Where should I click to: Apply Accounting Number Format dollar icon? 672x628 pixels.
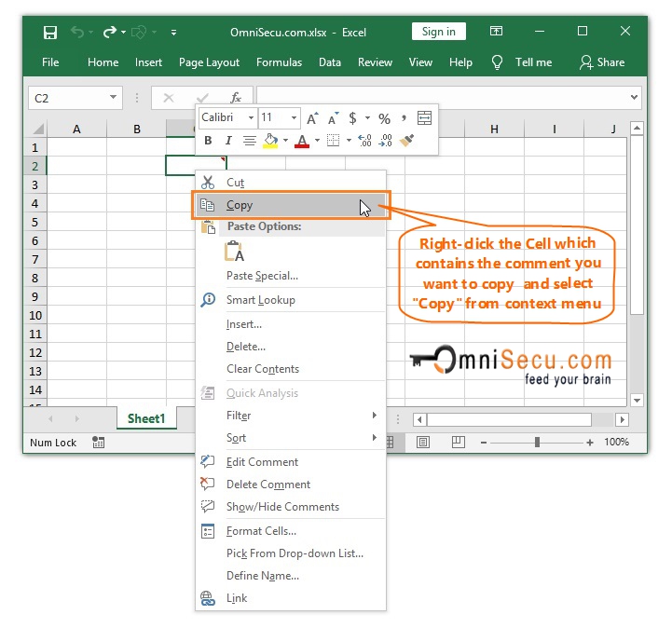pyautogui.click(x=352, y=118)
